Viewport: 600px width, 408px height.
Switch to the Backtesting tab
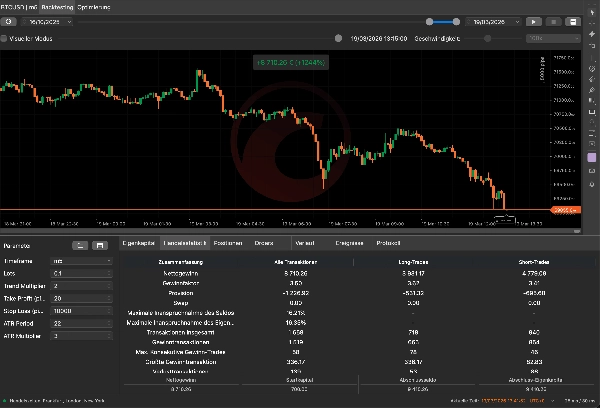tap(57, 7)
